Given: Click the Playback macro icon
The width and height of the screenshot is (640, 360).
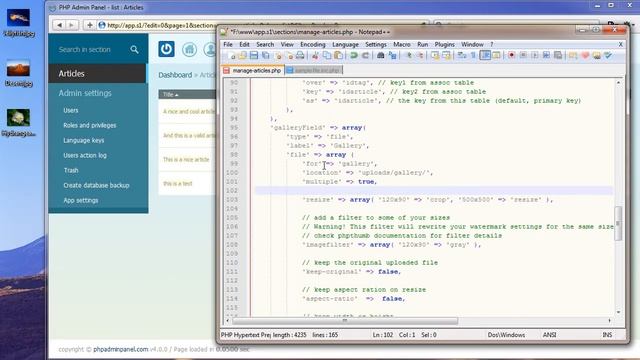Looking at the screenshot, I should [535, 56].
